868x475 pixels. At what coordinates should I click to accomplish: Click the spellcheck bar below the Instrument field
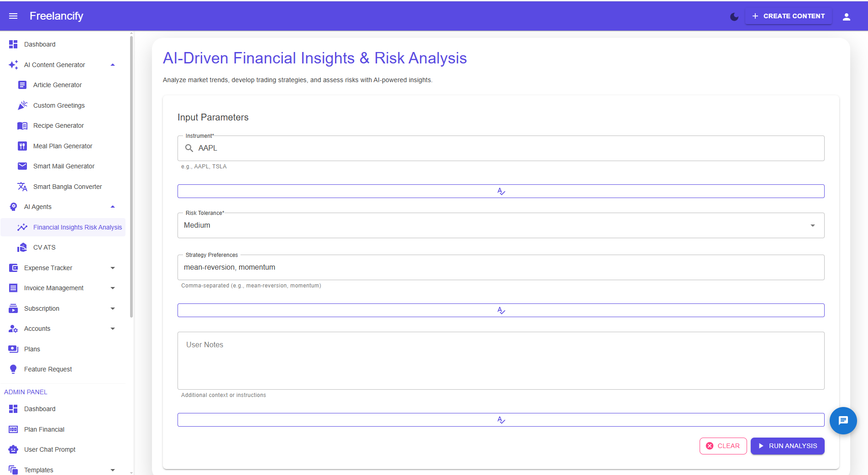coord(501,191)
